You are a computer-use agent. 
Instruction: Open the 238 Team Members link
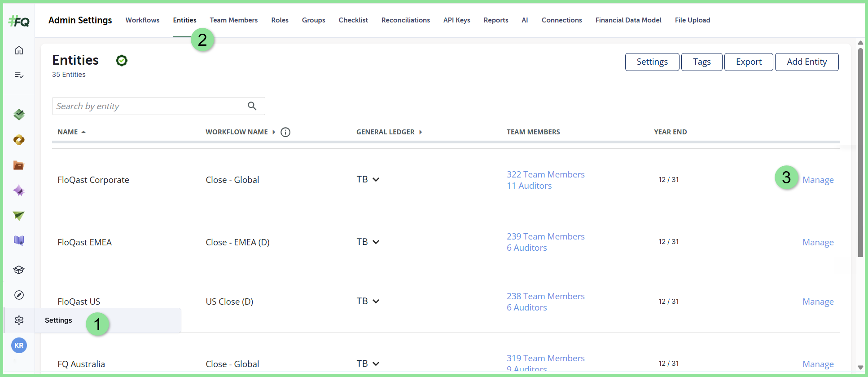point(545,296)
